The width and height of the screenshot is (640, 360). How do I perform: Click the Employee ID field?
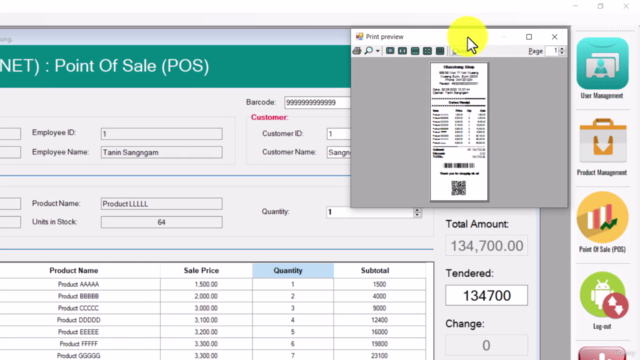click(x=162, y=133)
